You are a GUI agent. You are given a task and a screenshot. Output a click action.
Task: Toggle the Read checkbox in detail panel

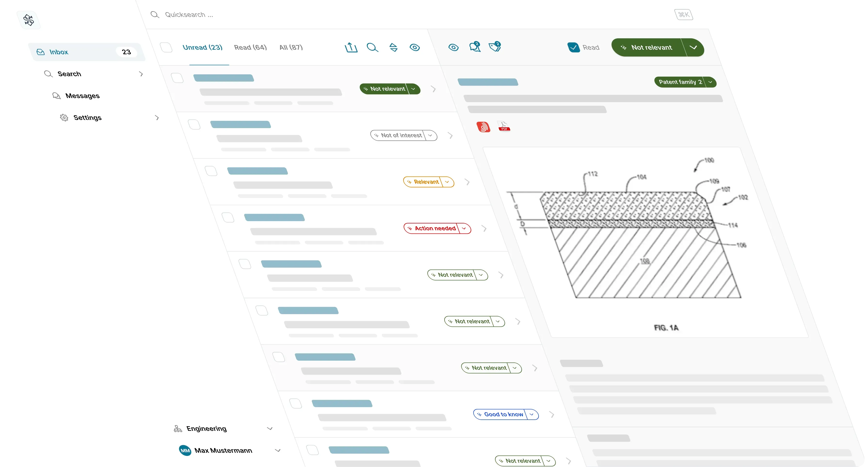573,48
